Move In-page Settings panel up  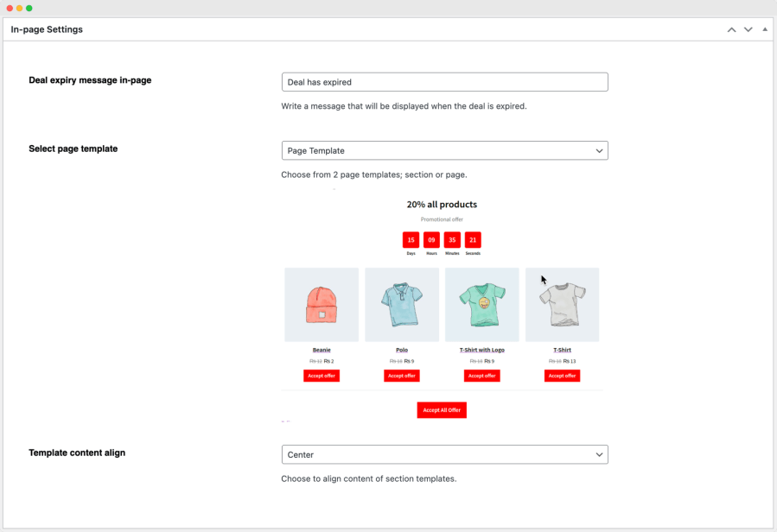coord(731,29)
